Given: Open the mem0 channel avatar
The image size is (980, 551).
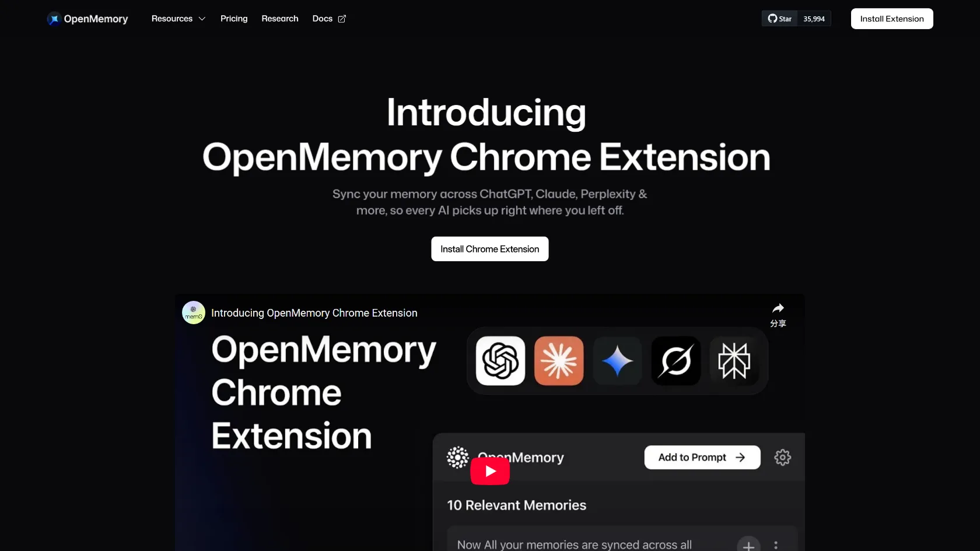Looking at the screenshot, I should (194, 313).
